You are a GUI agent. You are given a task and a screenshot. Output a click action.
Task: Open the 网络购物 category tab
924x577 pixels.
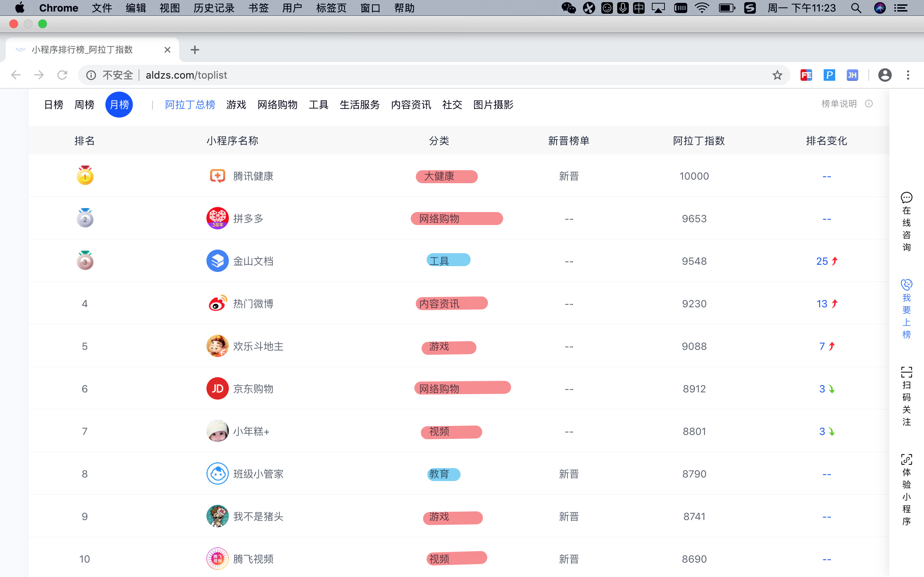tap(277, 105)
